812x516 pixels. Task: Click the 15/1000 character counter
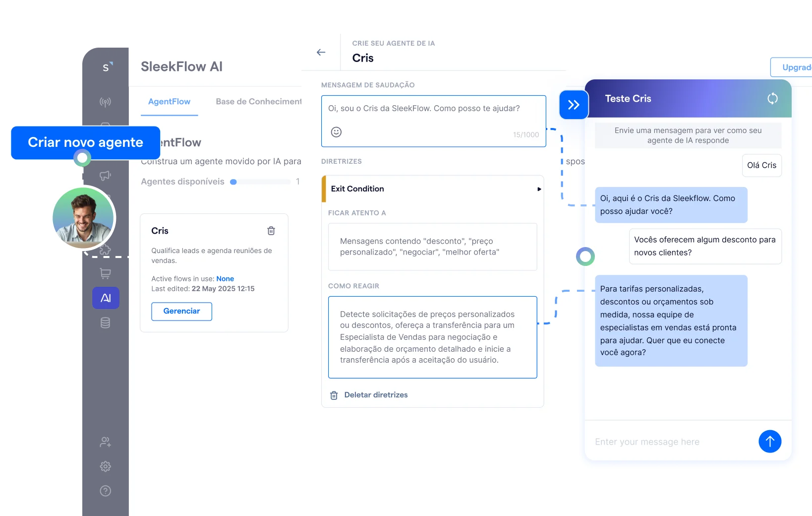tap(526, 135)
